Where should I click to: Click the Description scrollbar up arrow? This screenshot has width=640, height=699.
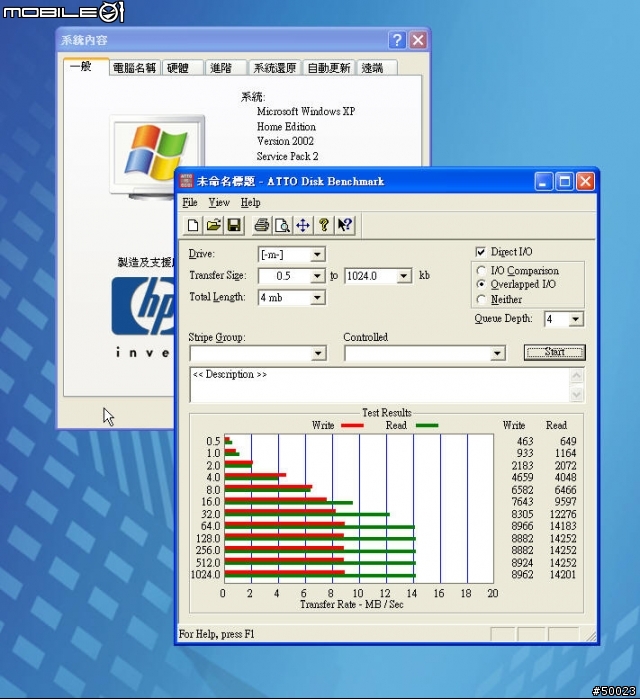click(576, 376)
